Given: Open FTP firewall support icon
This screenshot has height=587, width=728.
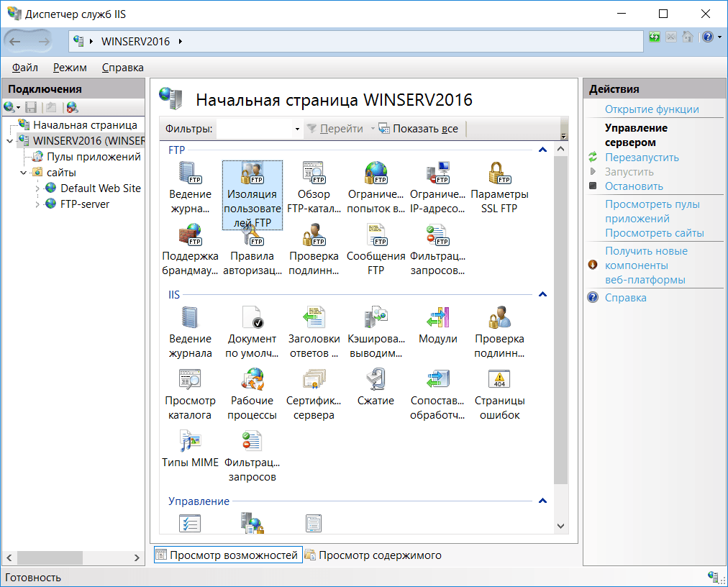Looking at the screenshot, I should pyautogui.click(x=191, y=235).
